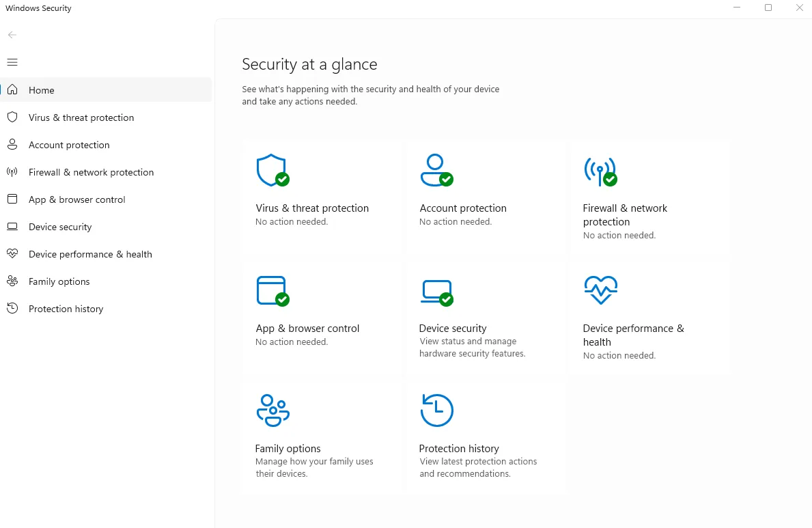Open the Device security tile title

pos(453,329)
